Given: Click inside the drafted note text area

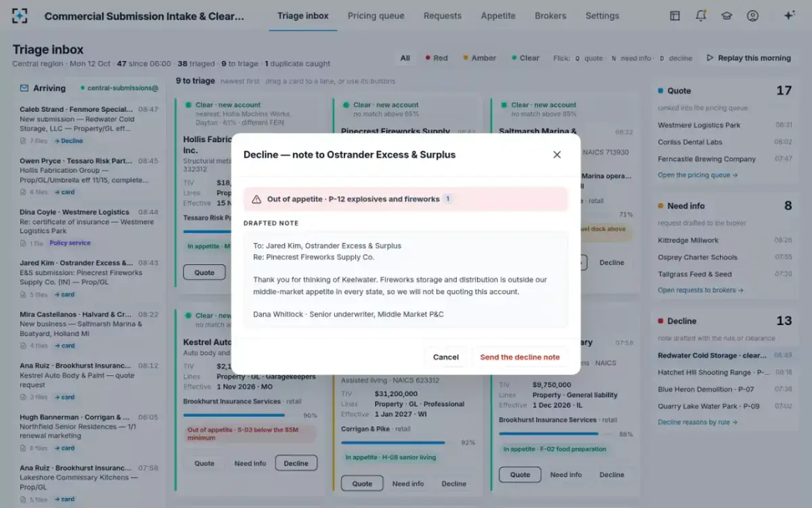Looking at the screenshot, I should [406, 280].
